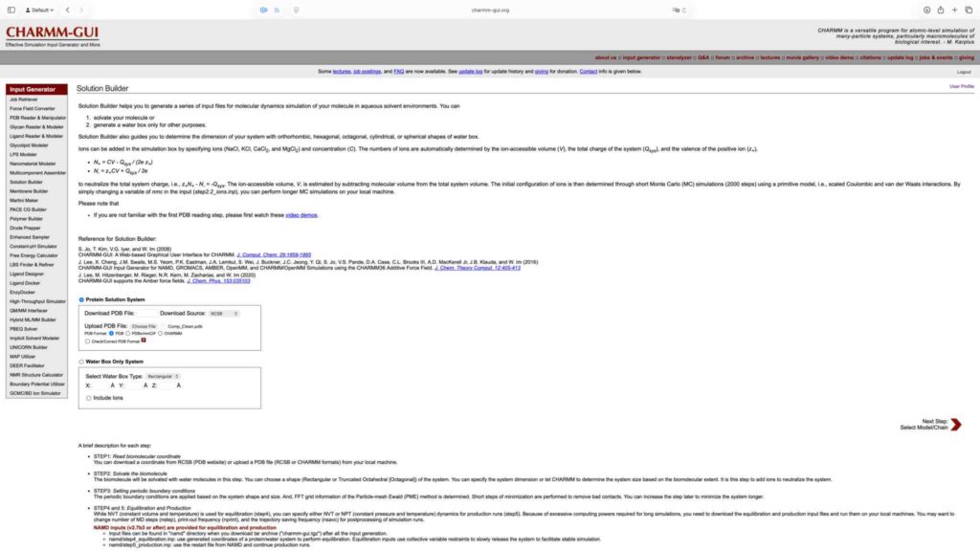The height and width of the screenshot is (551, 980).
Task: Select Ligand Reader & Modeler in sidebar
Action: pos(35,136)
